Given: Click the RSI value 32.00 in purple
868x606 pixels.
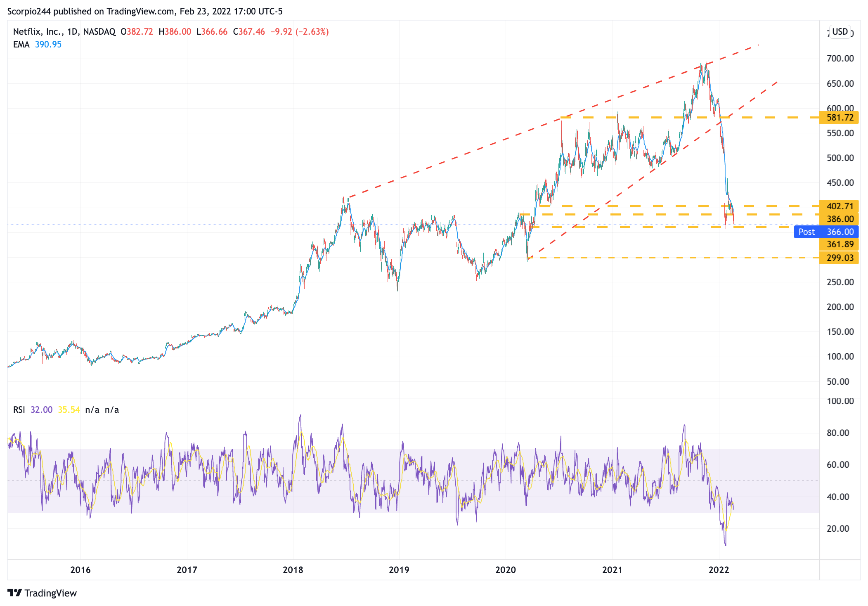Looking at the screenshot, I should [41, 410].
